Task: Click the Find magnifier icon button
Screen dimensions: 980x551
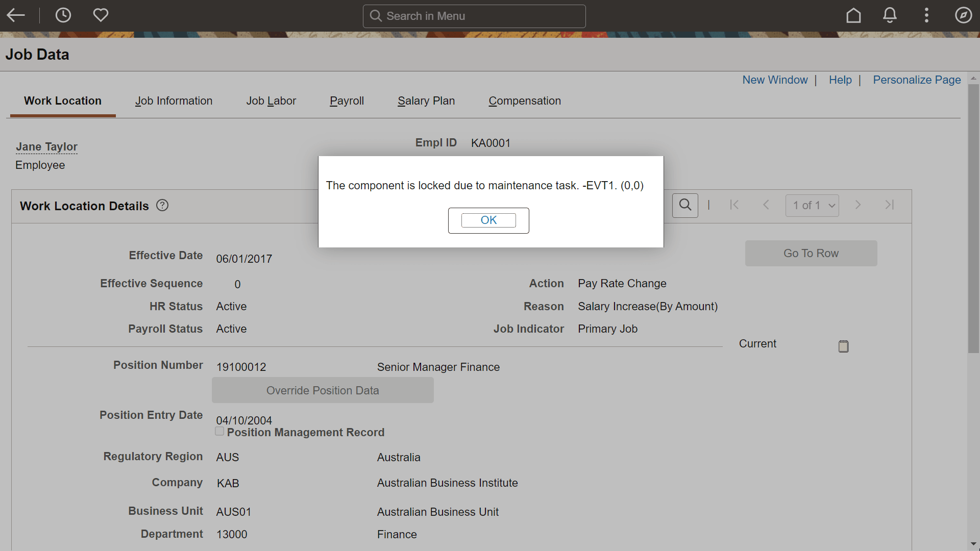Action: tap(685, 205)
